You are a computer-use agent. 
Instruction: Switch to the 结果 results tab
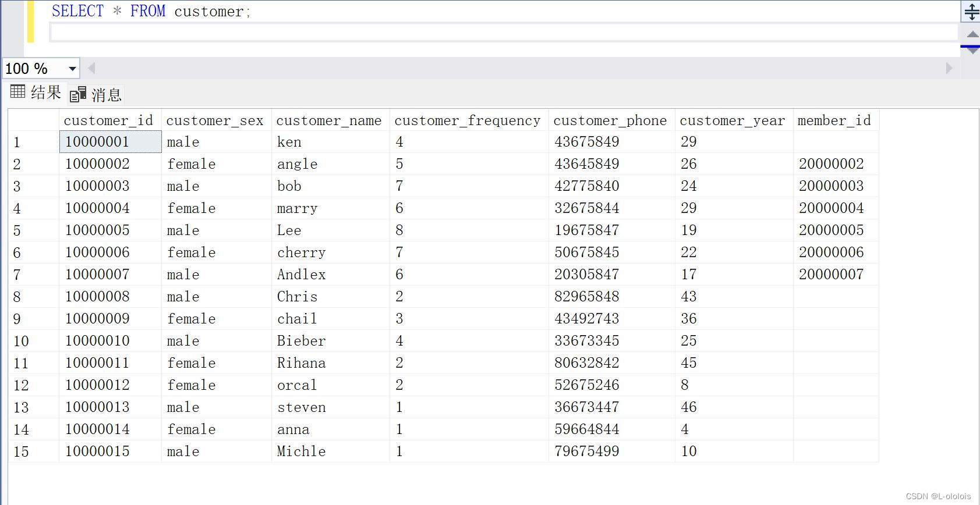(36, 93)
